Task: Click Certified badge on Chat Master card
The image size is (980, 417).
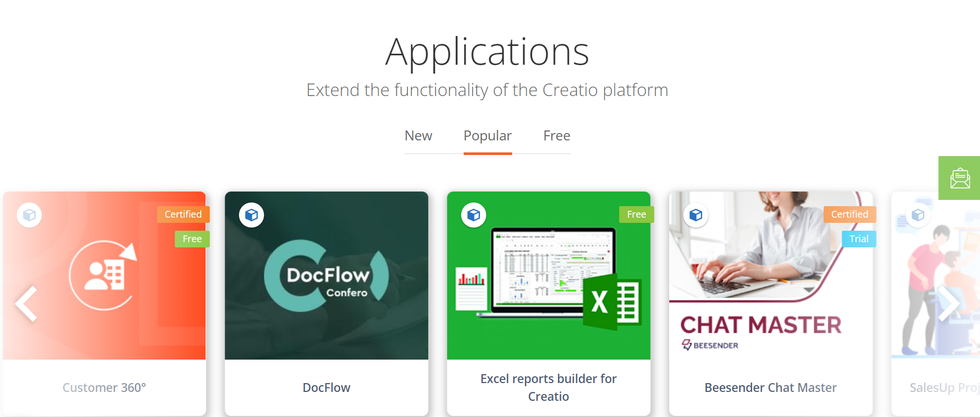Action: (x=850, y=215)
